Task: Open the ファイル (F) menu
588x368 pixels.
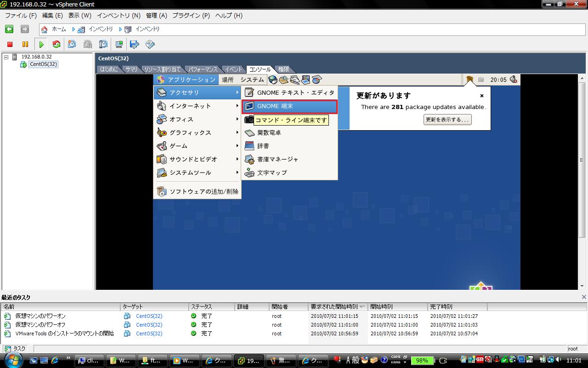Action: pyautogui.click(x=21, y=15)
